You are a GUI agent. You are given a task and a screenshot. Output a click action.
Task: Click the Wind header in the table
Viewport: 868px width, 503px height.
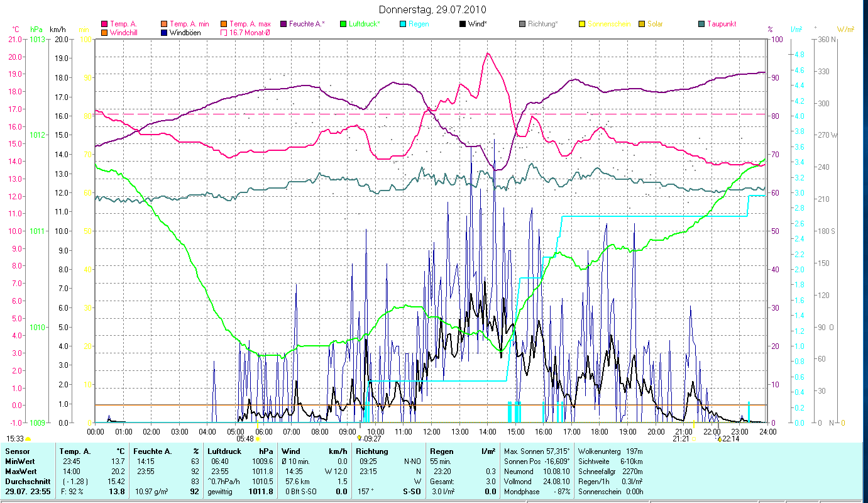click(291, 451)
